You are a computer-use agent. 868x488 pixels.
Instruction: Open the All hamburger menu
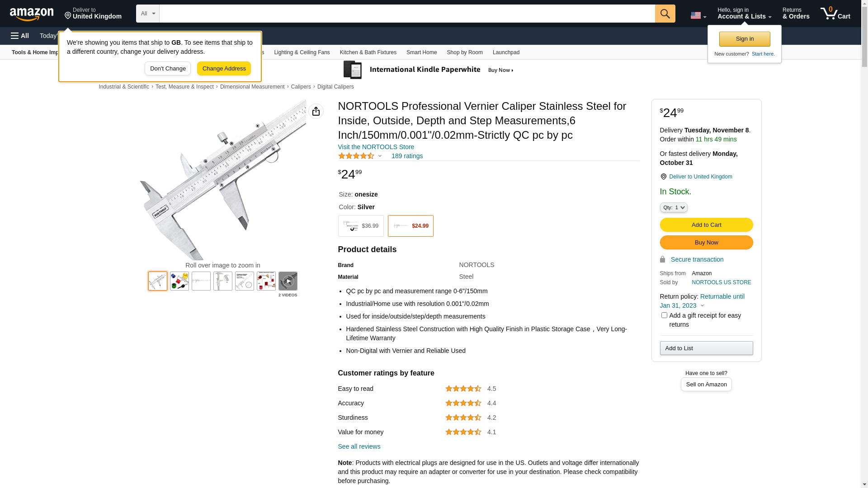click(20, 36)
